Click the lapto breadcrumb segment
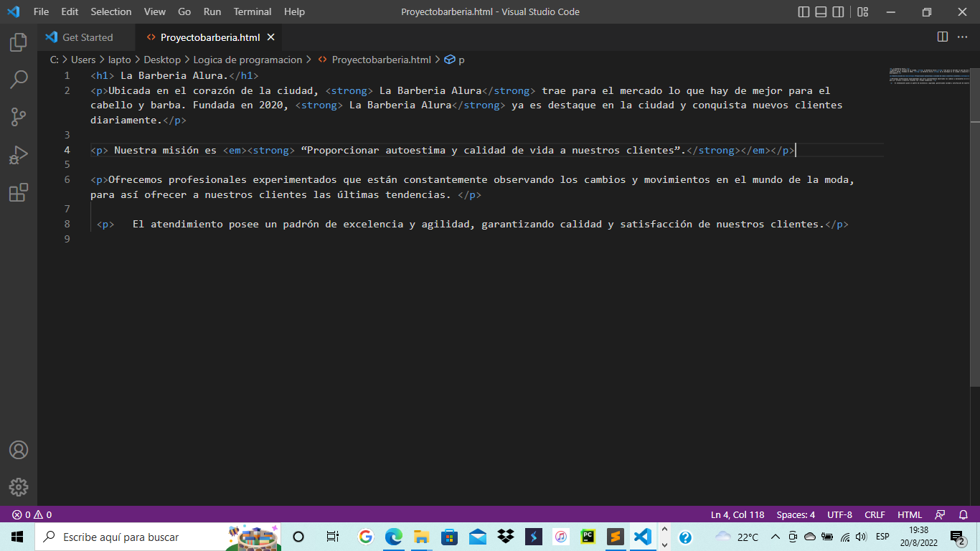 click(x=120, y=60)
